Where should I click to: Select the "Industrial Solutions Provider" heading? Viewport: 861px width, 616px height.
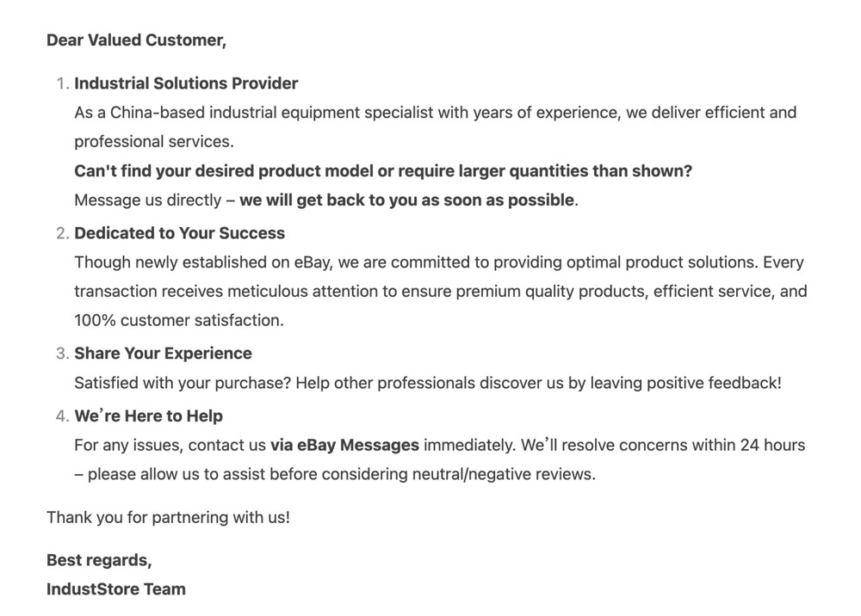(186, 83)
